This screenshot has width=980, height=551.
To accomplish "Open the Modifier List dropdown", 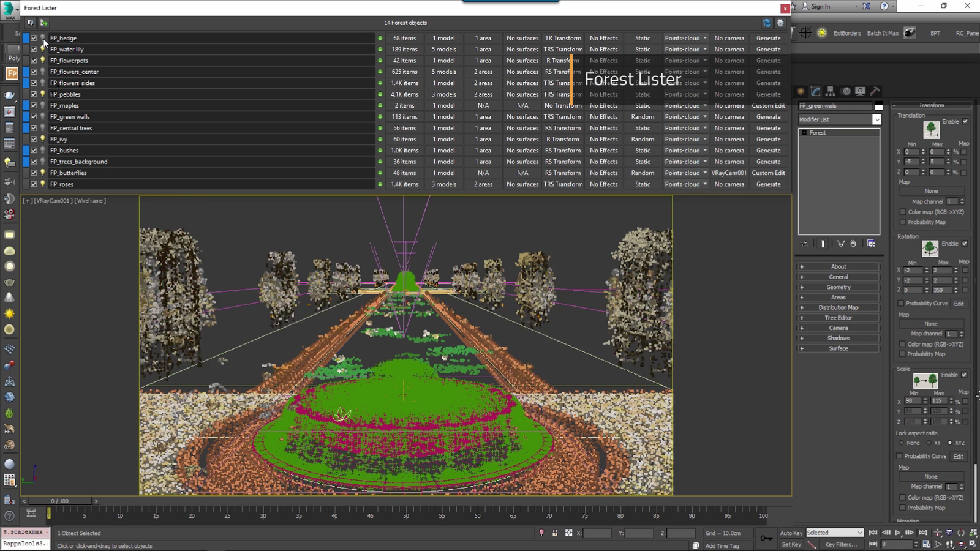I will pos(876,119).
